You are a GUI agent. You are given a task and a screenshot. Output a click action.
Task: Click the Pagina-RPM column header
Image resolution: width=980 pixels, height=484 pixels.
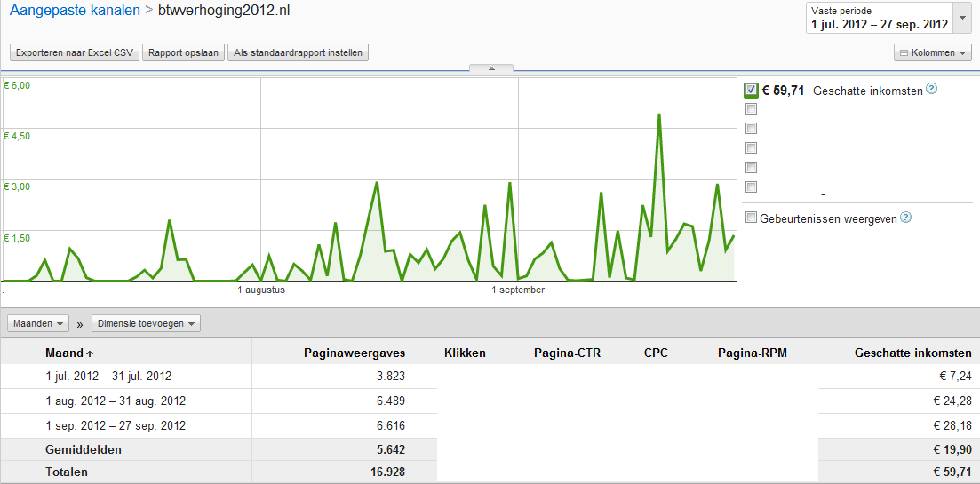[x=753, y=353]
